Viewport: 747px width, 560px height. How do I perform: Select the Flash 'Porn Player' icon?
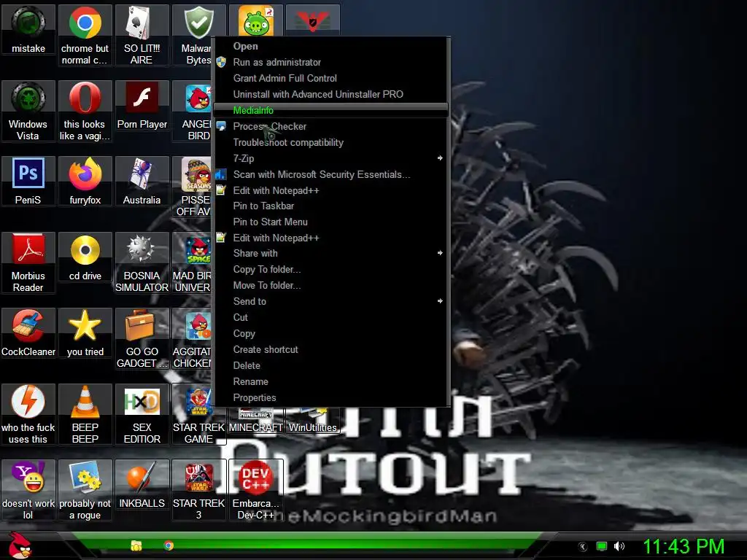(x=142, y=106)
